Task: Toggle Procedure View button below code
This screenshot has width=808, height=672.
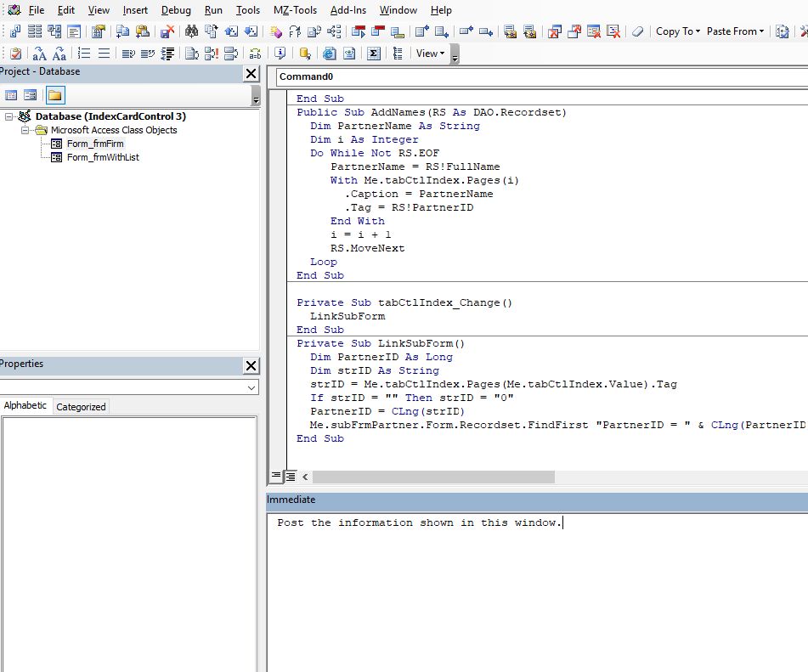Action: point(276,477)
